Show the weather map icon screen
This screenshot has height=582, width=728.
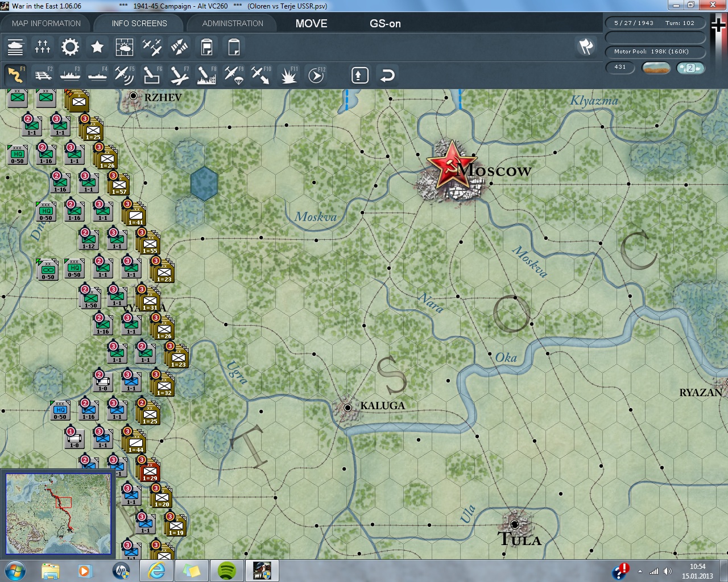[x=125, y=47]
